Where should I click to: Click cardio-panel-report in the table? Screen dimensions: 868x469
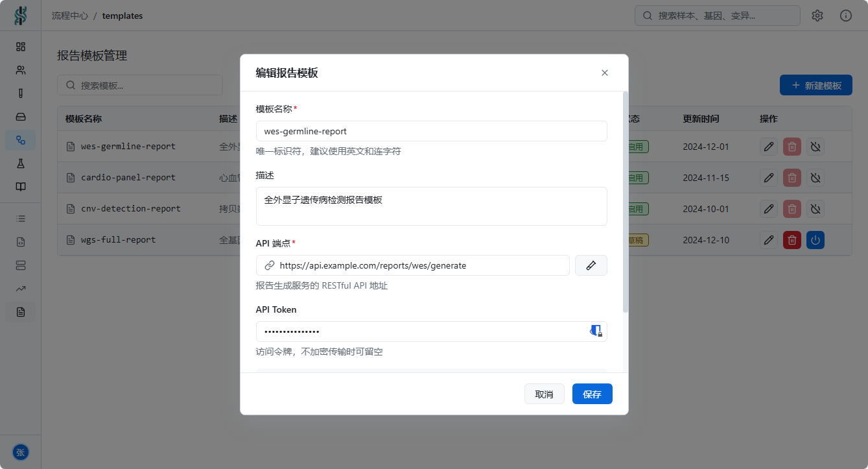pyautogui.click(x=128, y=178)
